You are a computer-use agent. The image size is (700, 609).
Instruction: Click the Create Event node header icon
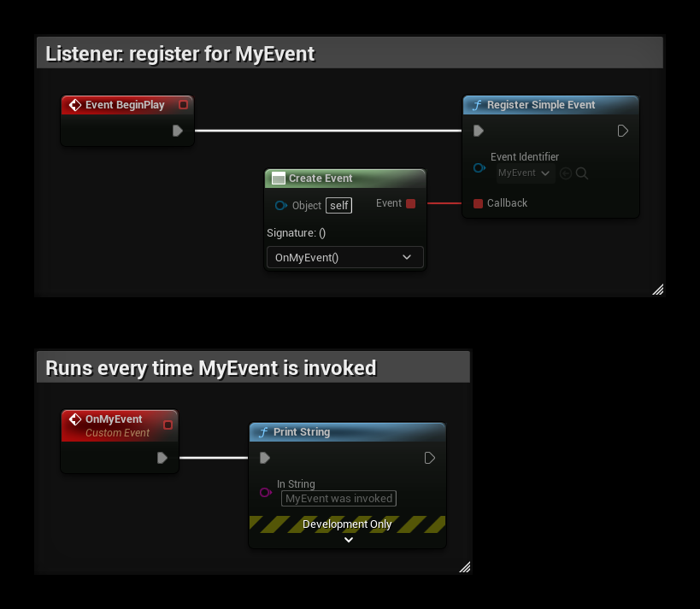pyautogui.click(x=279, y=179)
